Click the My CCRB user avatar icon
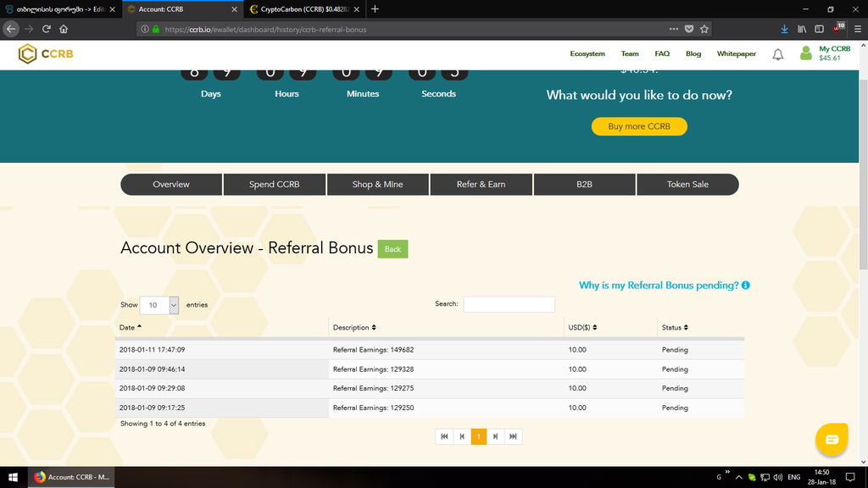 (x=805, y=53)
